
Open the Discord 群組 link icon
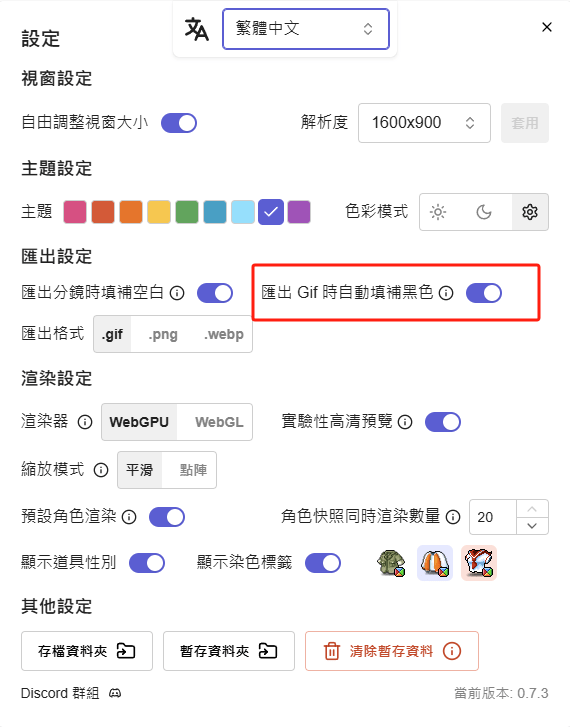(x=115, y=694)
